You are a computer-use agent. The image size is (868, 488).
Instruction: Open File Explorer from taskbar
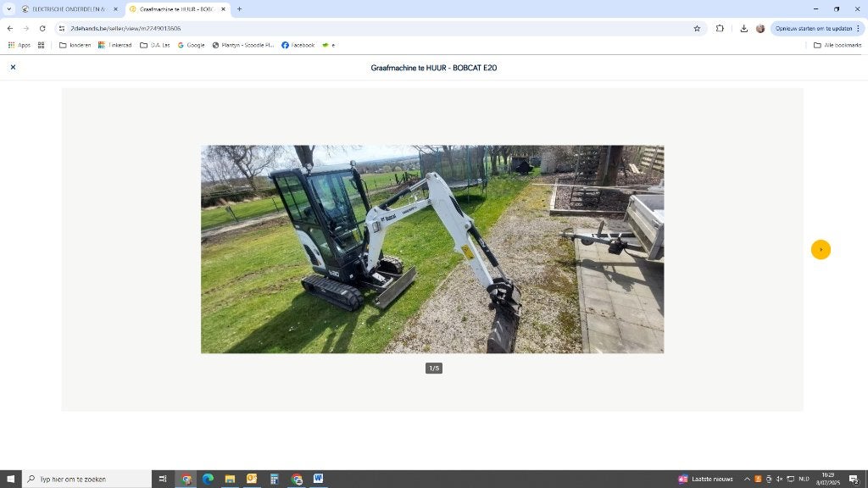tap(230, 480)
